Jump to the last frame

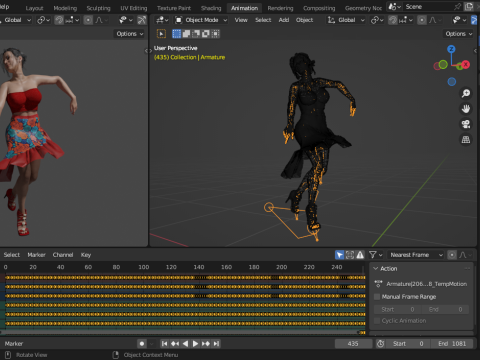pos(216,344)
